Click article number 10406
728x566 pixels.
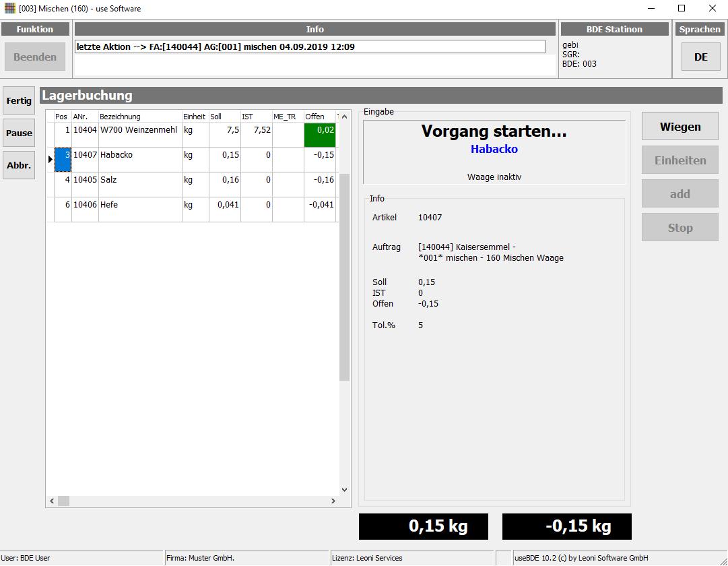coord(85,204)
